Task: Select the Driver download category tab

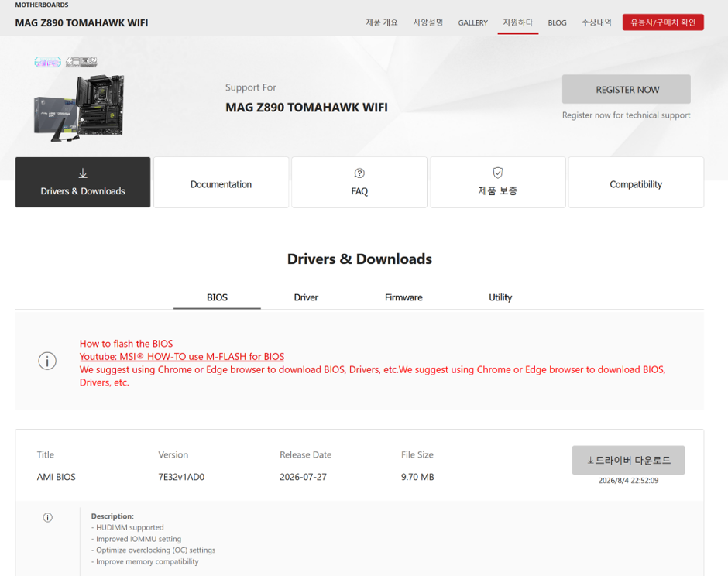Action: point(306,297)
